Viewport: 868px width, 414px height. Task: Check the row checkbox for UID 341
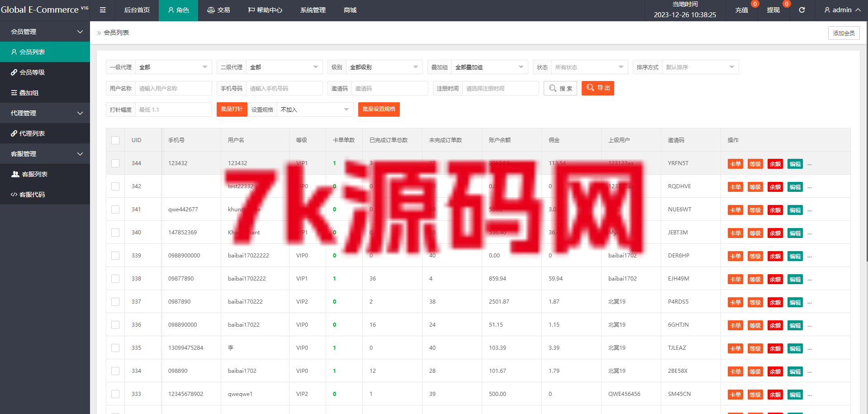(115, 209)
